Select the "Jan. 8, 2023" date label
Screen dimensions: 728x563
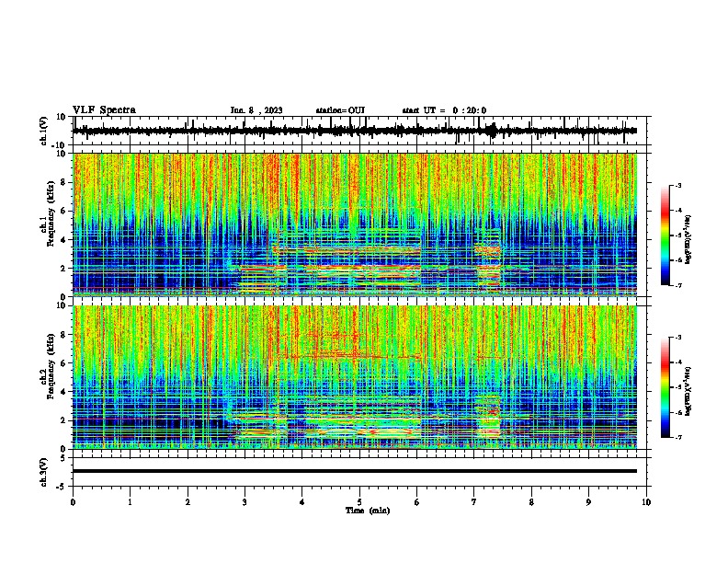[x=256, y=110]
